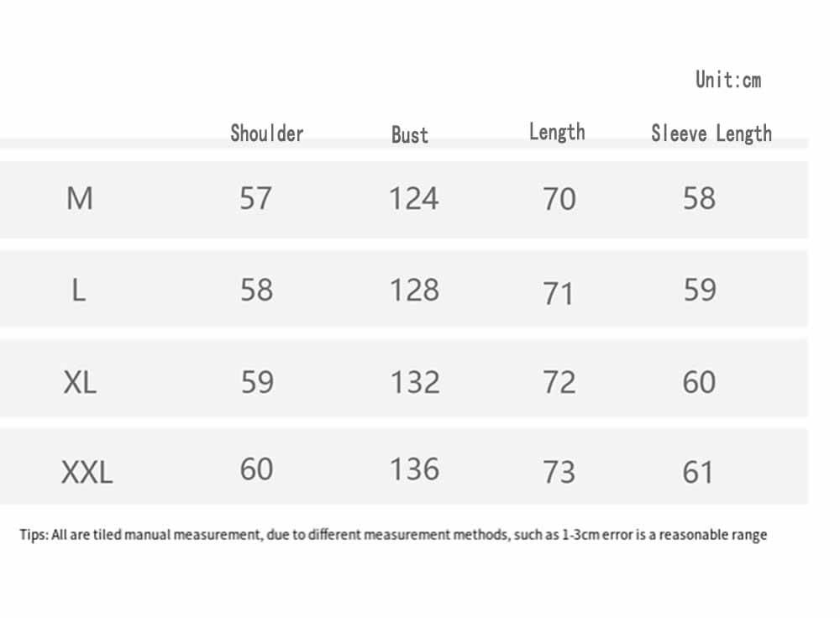
Task: Select bust value 132 in XL row
Action: coord(414,383)
